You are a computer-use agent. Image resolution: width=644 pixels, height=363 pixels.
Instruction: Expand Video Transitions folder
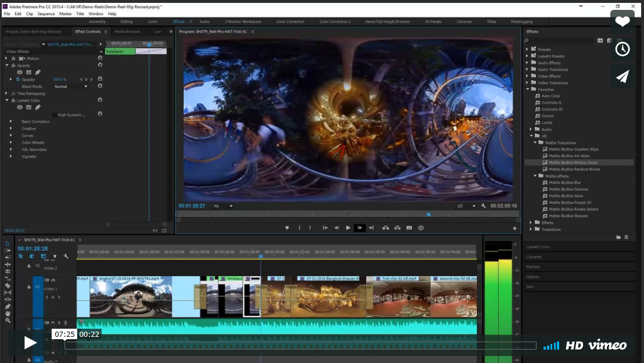point(527,82)
